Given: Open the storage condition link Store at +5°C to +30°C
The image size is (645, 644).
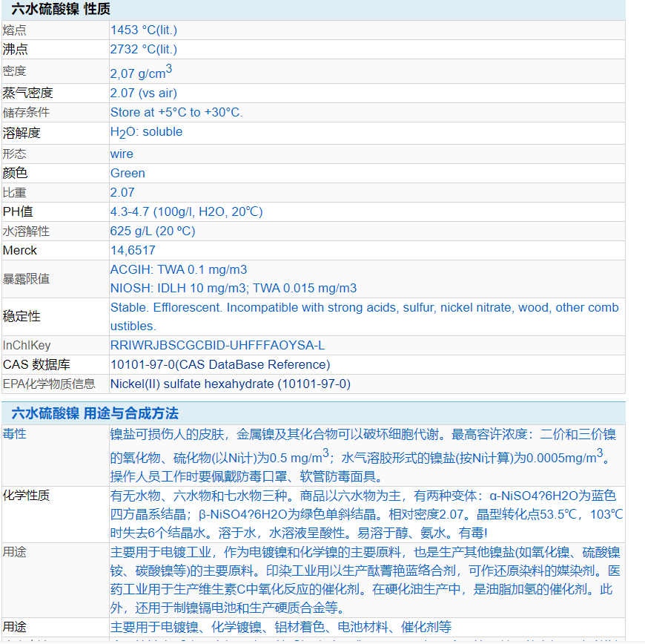Looking at the screenshot, I should (x=176, y=112).
